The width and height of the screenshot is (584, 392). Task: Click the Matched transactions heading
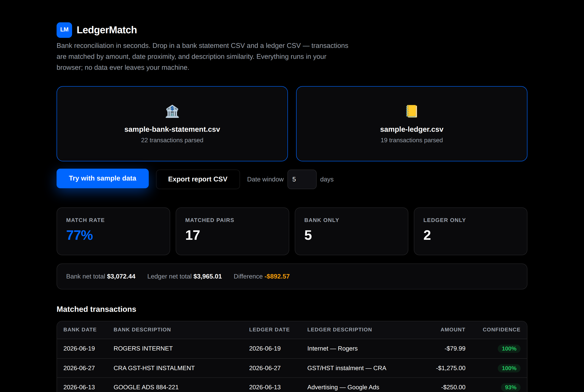tap(96, 309)
